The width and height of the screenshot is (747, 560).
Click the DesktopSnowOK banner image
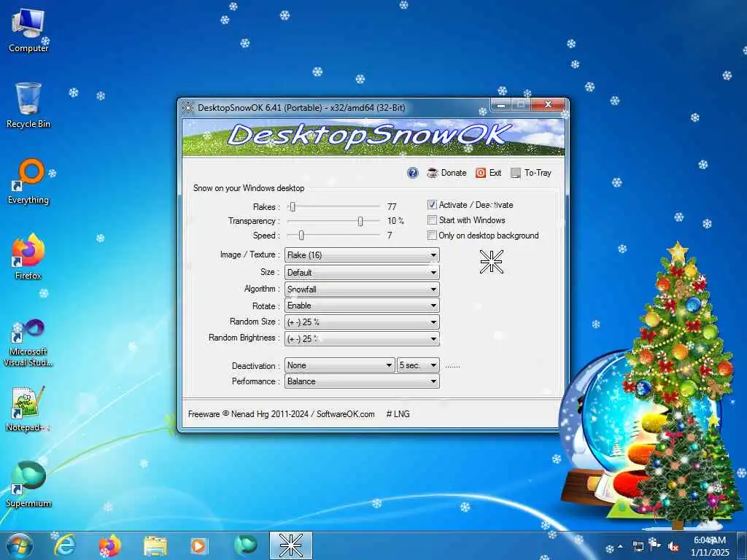pyautogui.click(x=373, y=137)
